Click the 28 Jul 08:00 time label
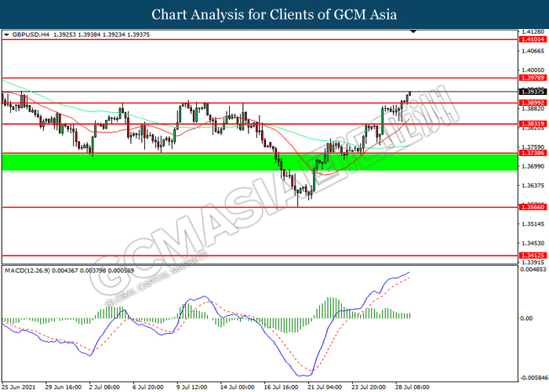Viewport: 549px width, 392px height. tap(411, 387)
